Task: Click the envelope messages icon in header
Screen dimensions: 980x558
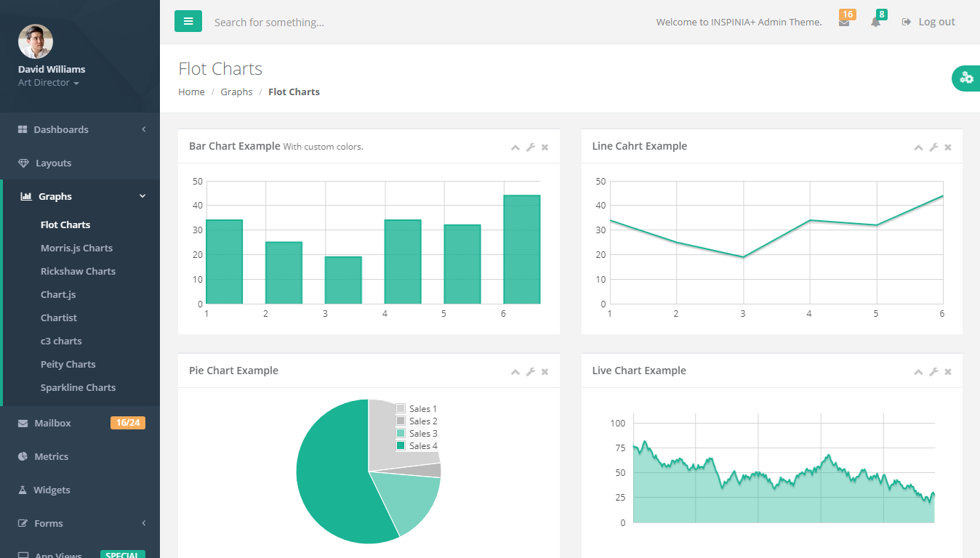Action: (x=843, y=22)
